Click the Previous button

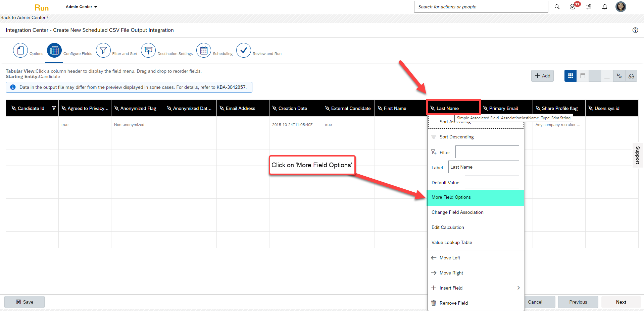coord(578,302)
